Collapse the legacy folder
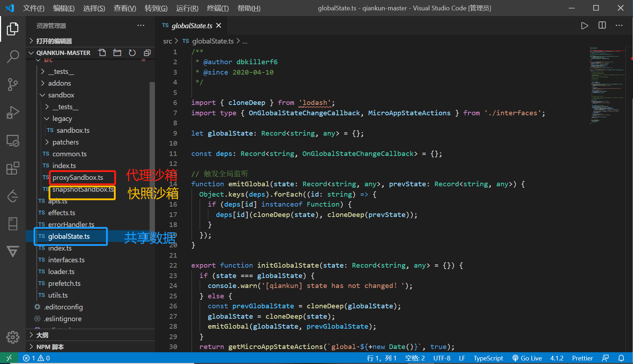633x364 pixels. (x=90, y=118)
